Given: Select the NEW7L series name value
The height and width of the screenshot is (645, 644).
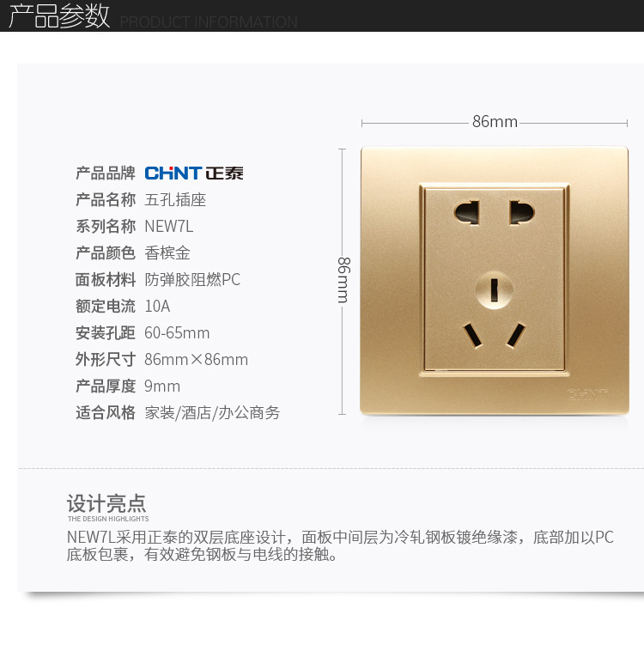Looking at the screenshot, I should [x=168, y=227].
